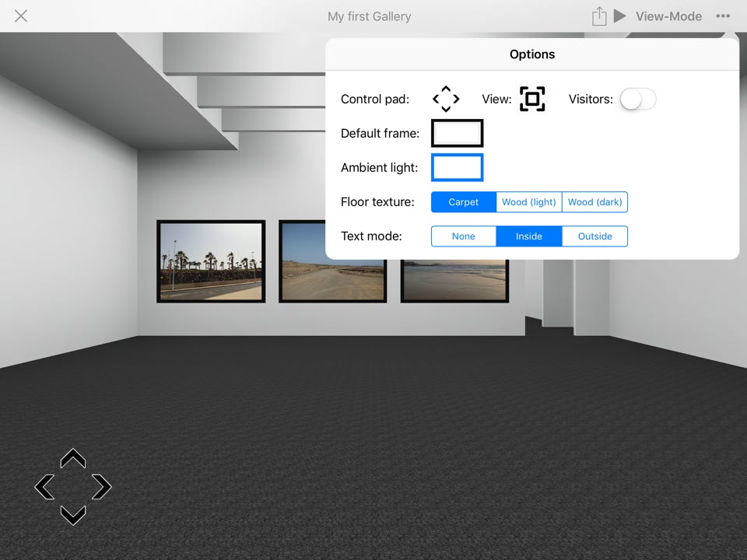Close the gallery with the X icon
Image resolution: width=747 pixels, height=560 pixels.
click(x=21, y=16)
